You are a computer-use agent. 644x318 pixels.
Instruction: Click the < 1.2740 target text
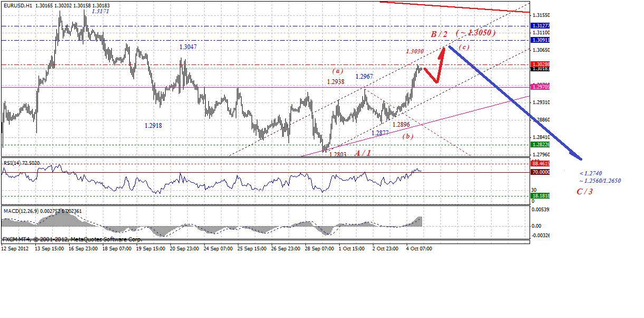[590, 173]
